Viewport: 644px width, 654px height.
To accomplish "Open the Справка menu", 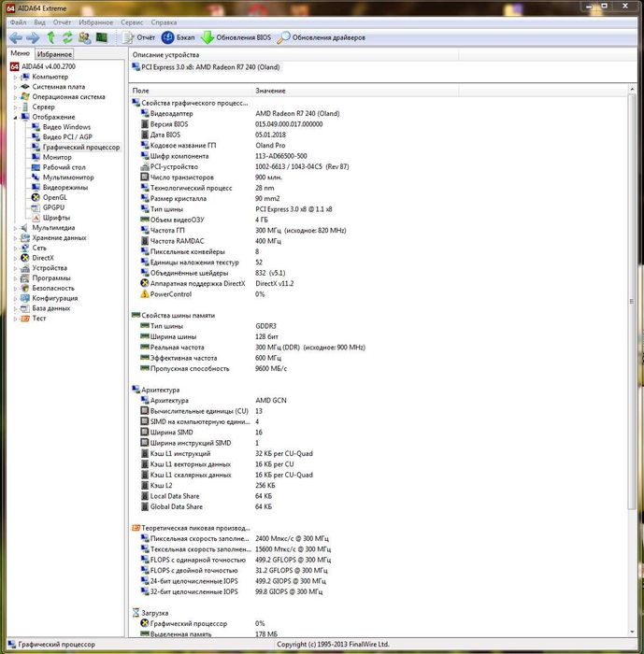I will (164, 22).
